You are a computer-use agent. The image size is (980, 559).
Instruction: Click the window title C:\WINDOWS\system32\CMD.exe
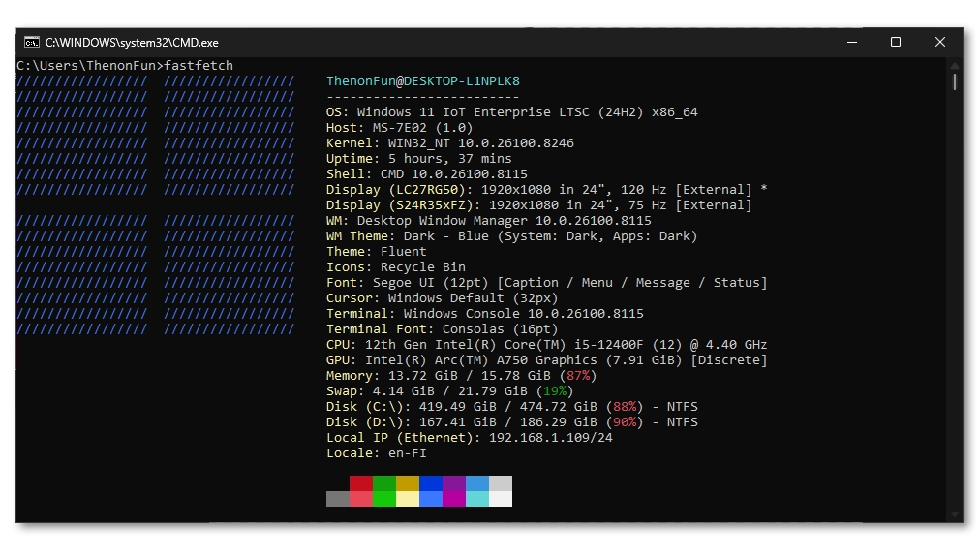(x=132, y=43)
